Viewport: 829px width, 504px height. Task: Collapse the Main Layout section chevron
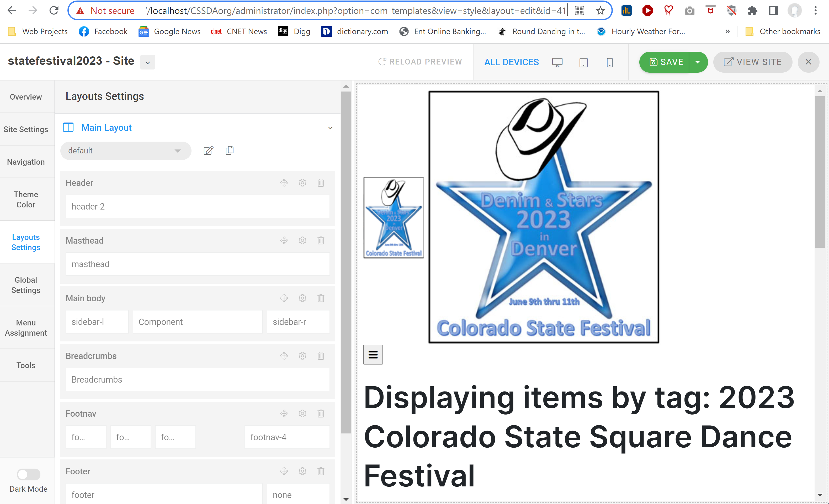[330, 128]
